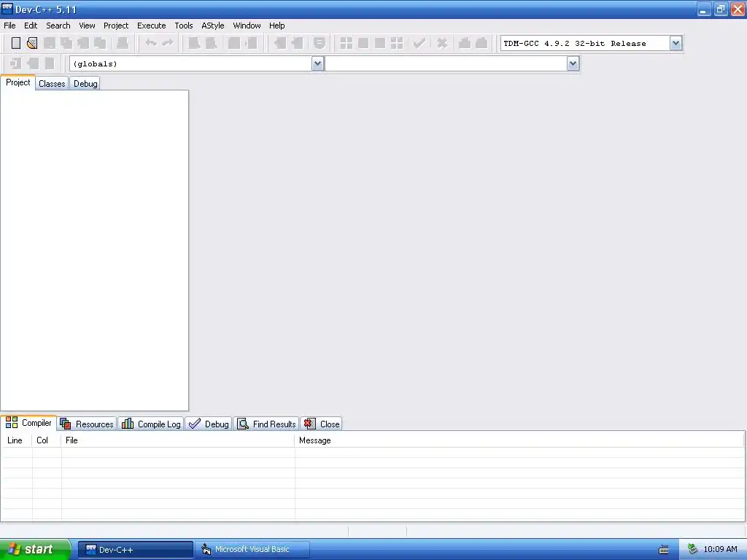The height and width of the screenshot is (560, 747).
Task: Click the grayed Print toolbar icon
Action: (123, 43)
